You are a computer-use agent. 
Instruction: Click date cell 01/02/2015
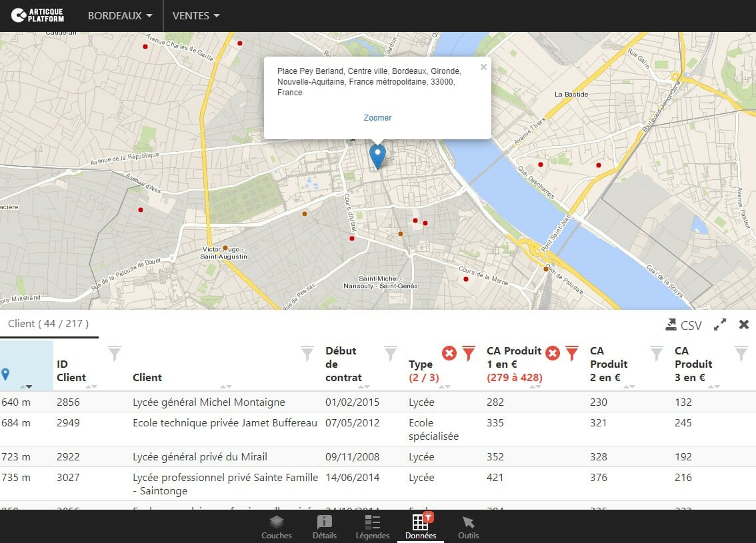(x=352, y=402)
